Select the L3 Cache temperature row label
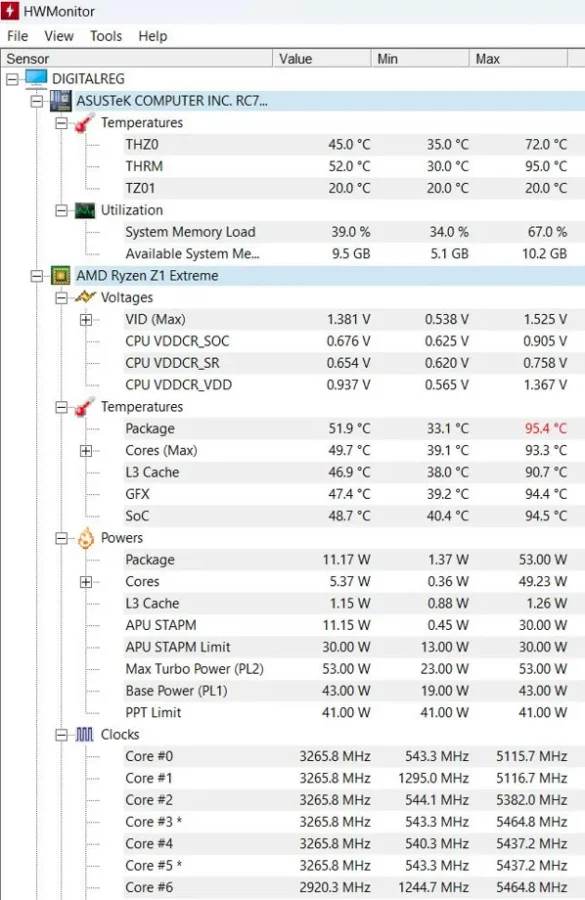 [152, 472]
